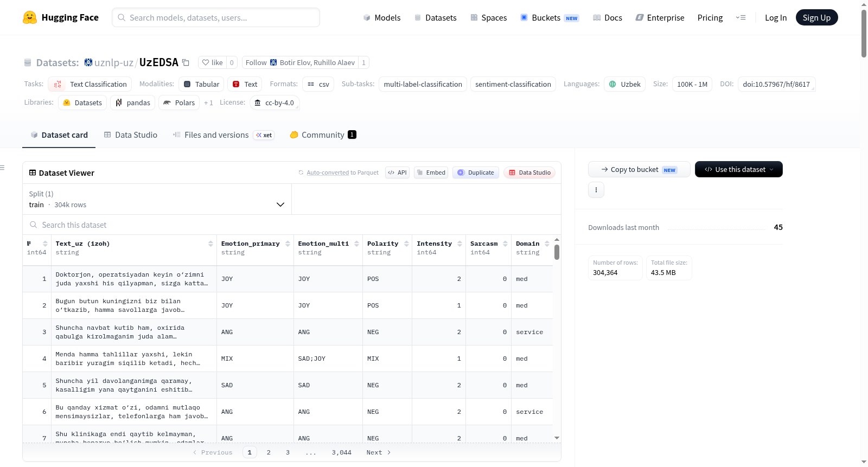Viewport: 868px width, 467px height.
Task: Open the API button in Dataset Viewer
Action: coord(397,172)
